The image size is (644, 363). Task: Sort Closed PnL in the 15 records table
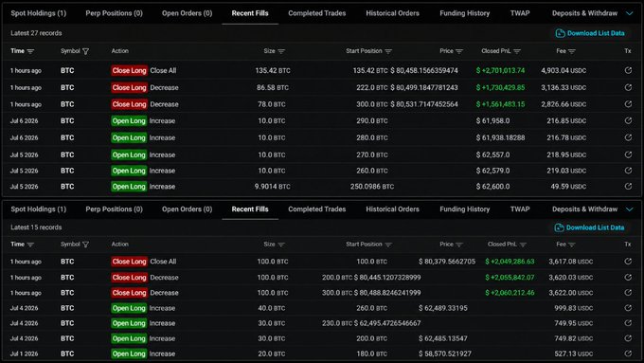(x=523, y=245)
